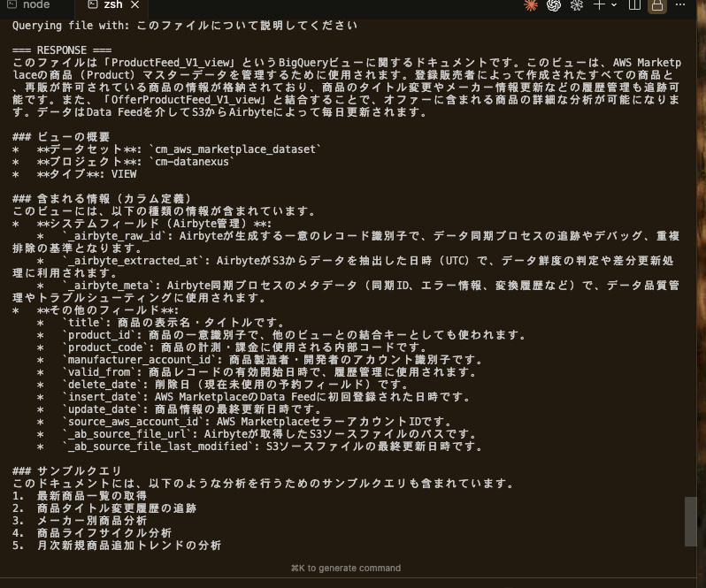
Task: Click the 'manufacturer_account_id' field line
Action: [260, 360]
